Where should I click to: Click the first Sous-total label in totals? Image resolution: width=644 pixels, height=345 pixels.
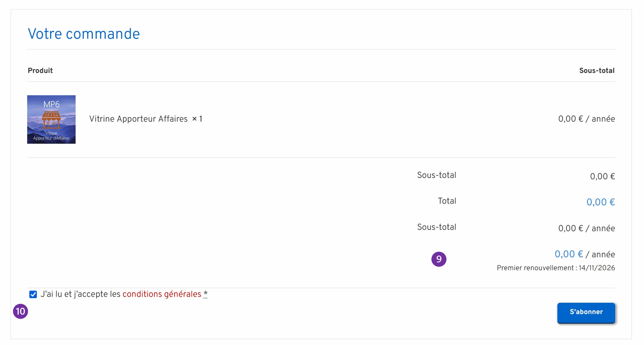tap(436, 175)
